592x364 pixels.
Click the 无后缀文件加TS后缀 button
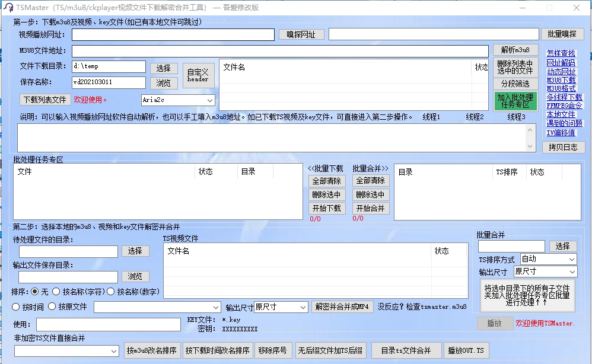click(330, 350)
